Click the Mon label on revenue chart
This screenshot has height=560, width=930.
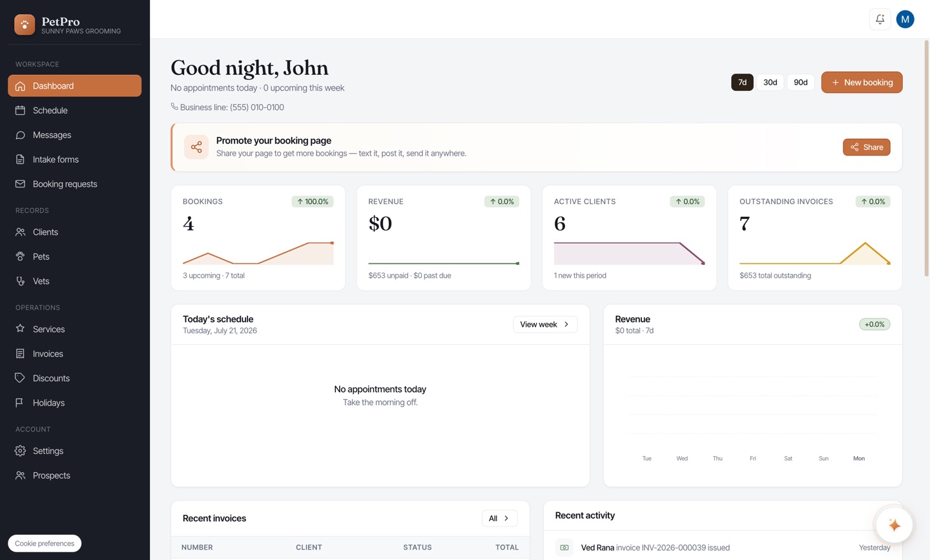(859, 459)
